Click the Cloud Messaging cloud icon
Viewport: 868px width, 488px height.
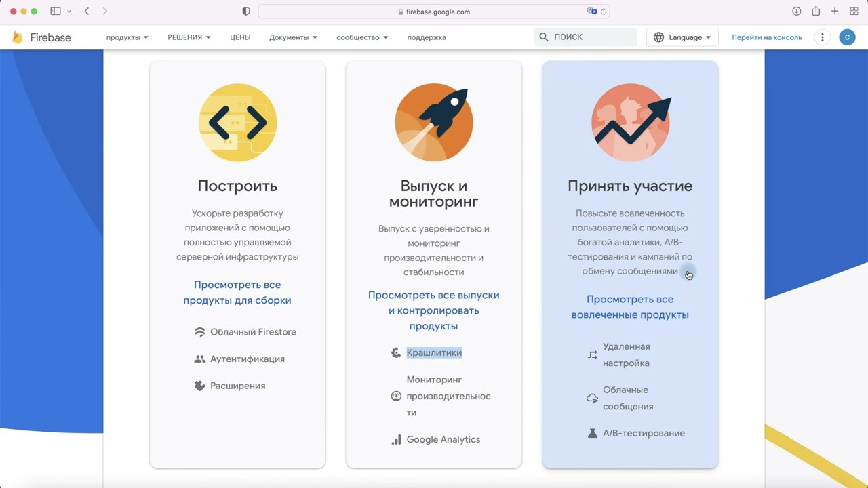[x=593, y=399]
